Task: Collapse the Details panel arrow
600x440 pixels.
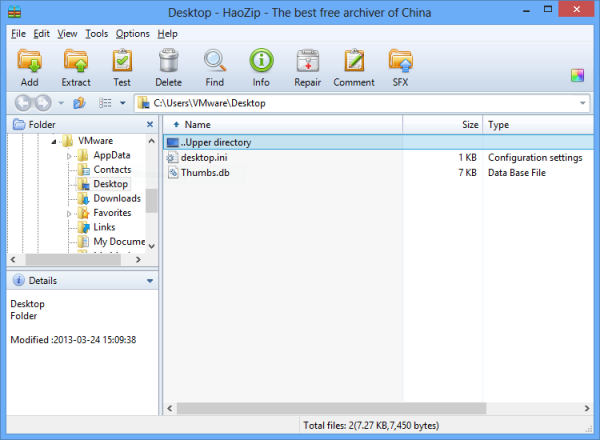Action: [150, 280]
